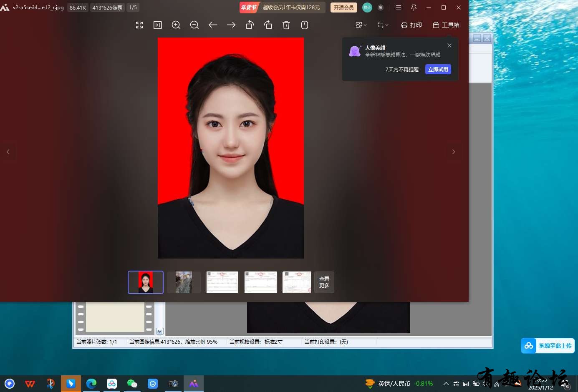578x392 pixels.
Task: Click the 开通会员 membership button
Action: click(344, 8)
